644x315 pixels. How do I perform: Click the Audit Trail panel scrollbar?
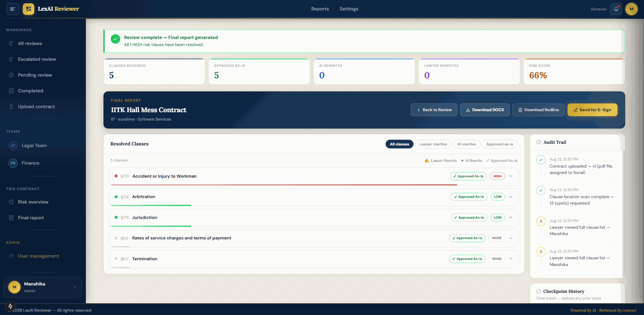point(623,214)
